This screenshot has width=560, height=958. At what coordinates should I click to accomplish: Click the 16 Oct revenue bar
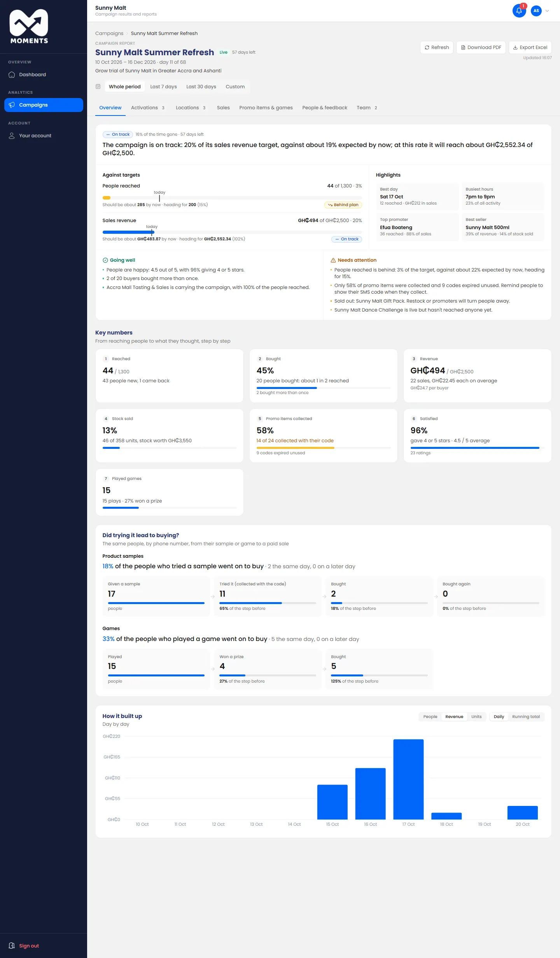370,793
